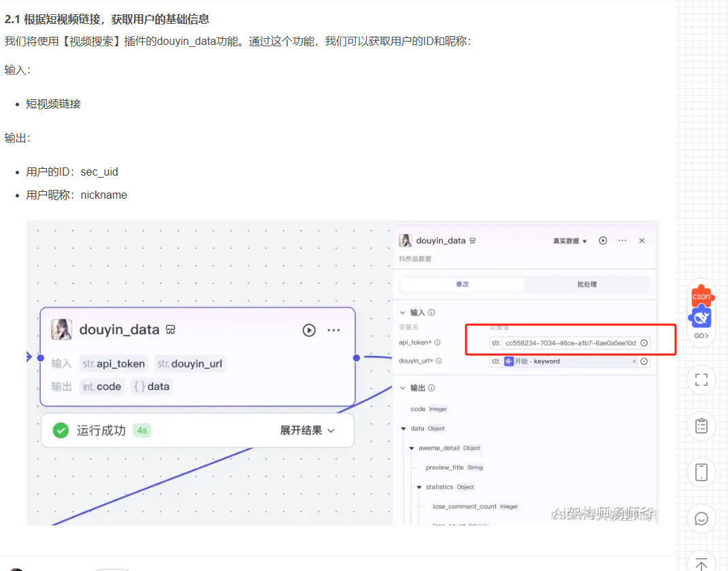The height and width of the screenshot is (571, 728).
Task: Collapse the aweme_detail Object node
Action: (412, 448)
